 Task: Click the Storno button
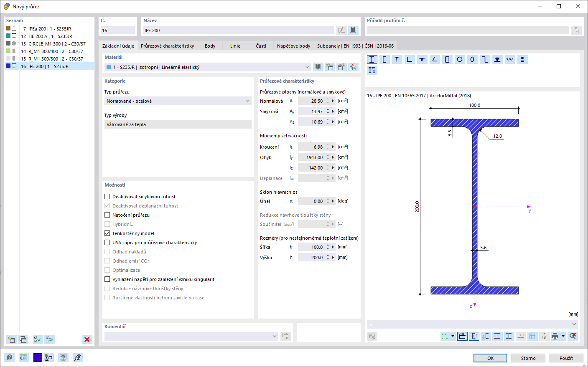[528, 358]
